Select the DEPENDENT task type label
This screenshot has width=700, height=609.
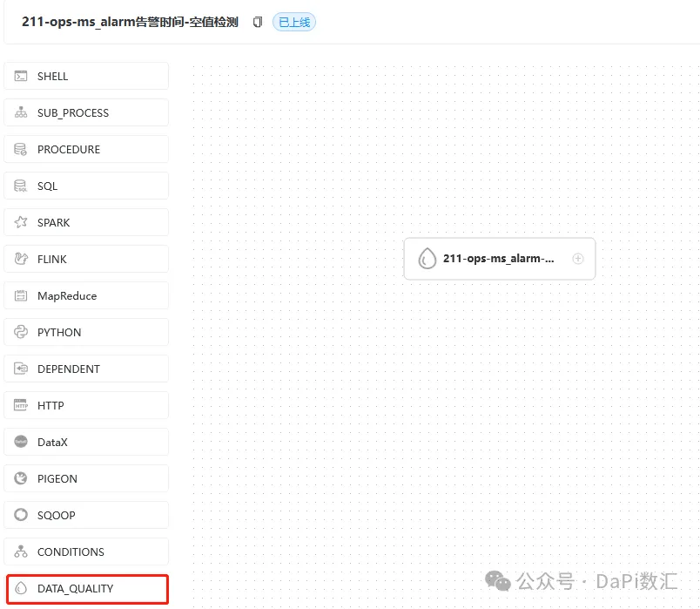(x=69, y=369)
